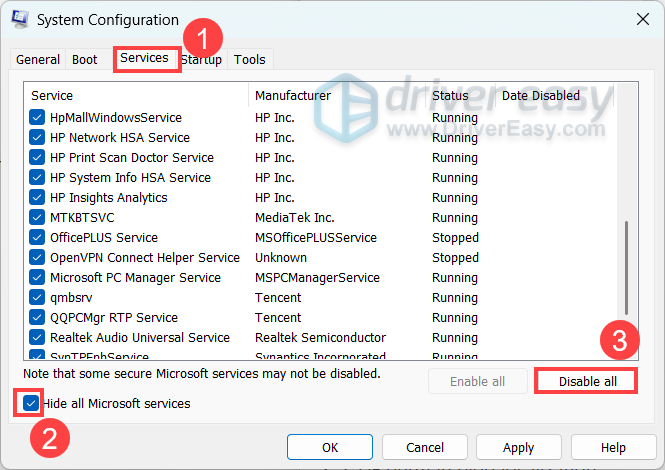
Task: Click Tencent manufacturer in QQPCMgr RTP row
Action: pos(278,317)
